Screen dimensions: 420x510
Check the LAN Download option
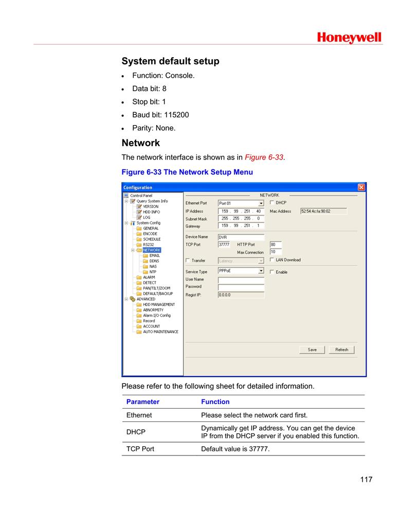(x=272, y=259)
